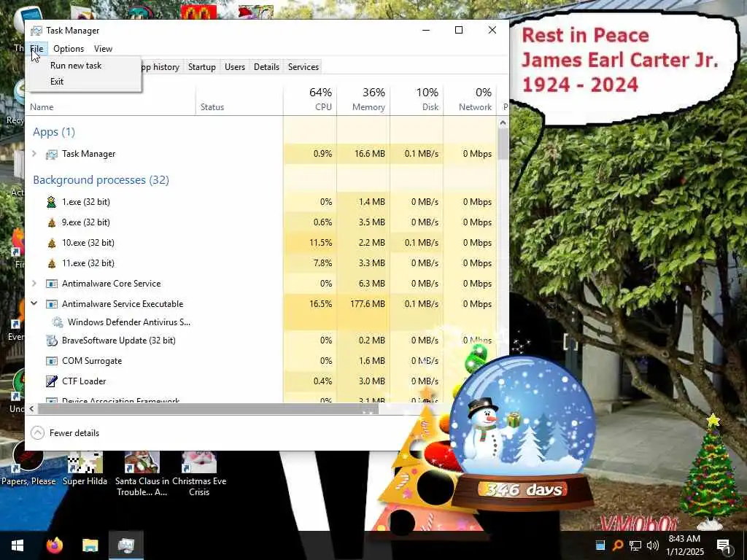Click the horizontal scrollbar thumb

[208, 408]
